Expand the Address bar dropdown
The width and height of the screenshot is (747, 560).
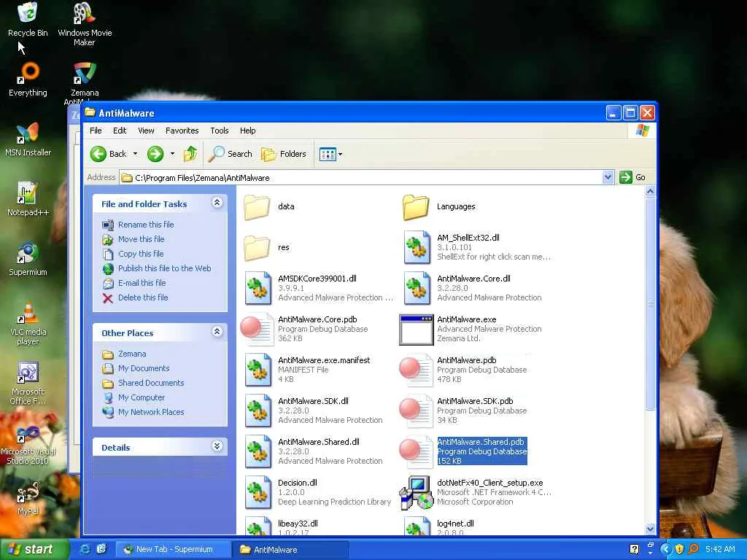[608, 178]
